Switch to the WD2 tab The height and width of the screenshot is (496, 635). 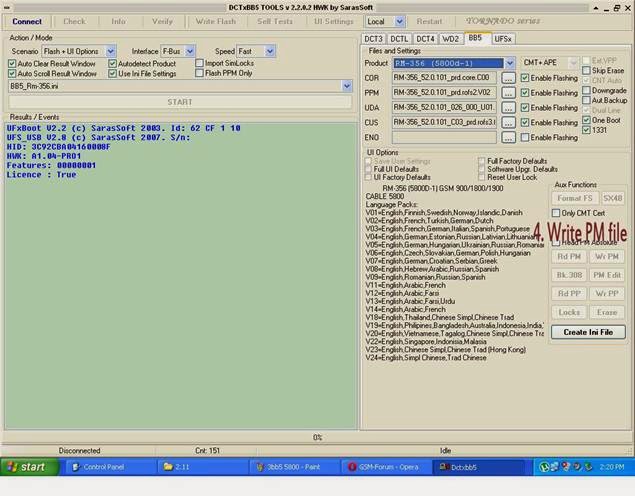(450, 39)
